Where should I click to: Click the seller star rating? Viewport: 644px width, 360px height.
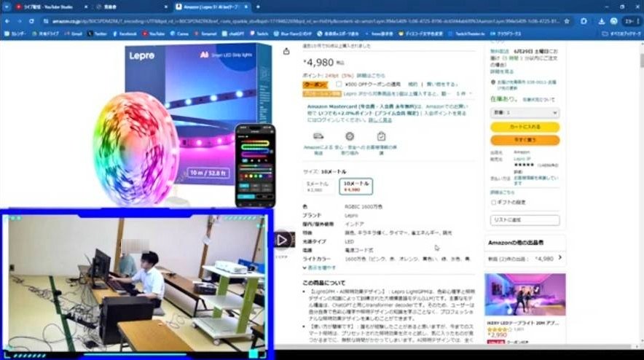(524, 165)
